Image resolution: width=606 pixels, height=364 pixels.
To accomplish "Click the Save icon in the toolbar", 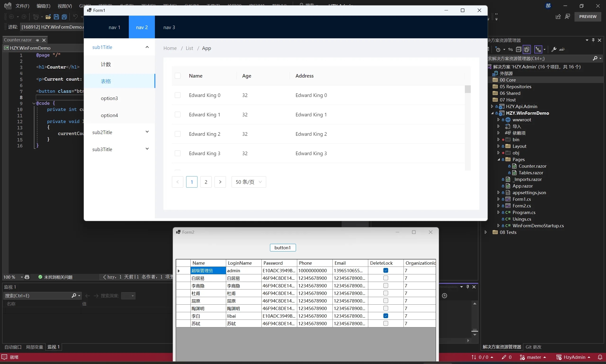I will tap(56, 17).
